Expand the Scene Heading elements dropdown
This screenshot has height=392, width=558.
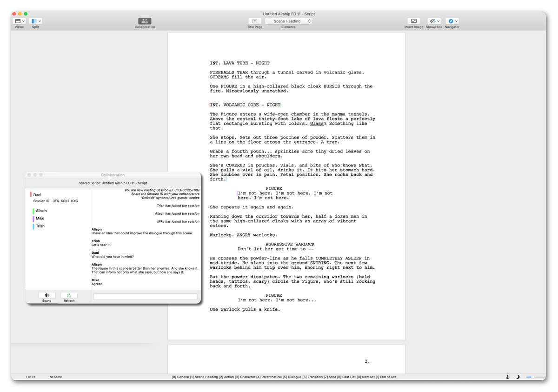(288, 21)
